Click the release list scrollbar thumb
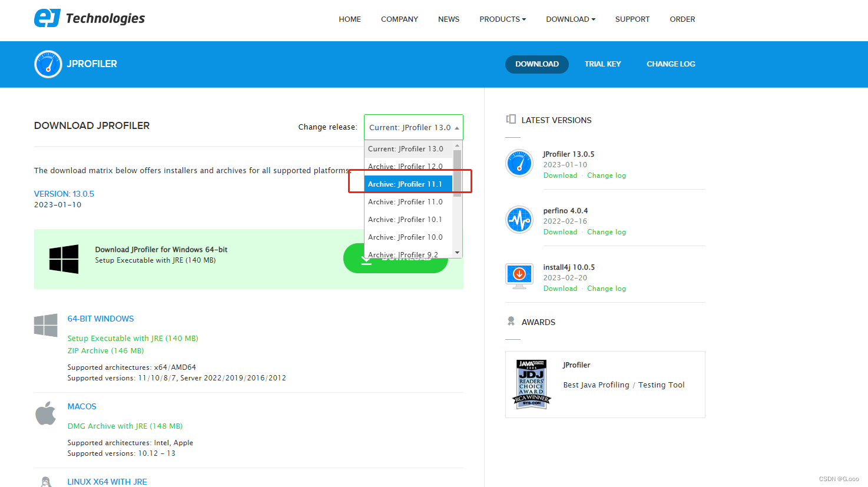The width and height of the screenshot is (868, 487). (x=457, y=173)
